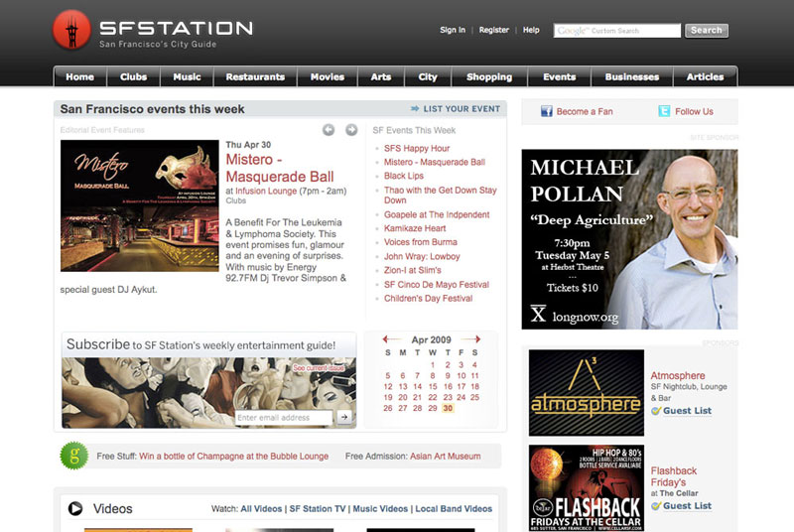Open the Restaurants navigation tab
The width and height of the screenshot is (794, 532).
(255, 76)
